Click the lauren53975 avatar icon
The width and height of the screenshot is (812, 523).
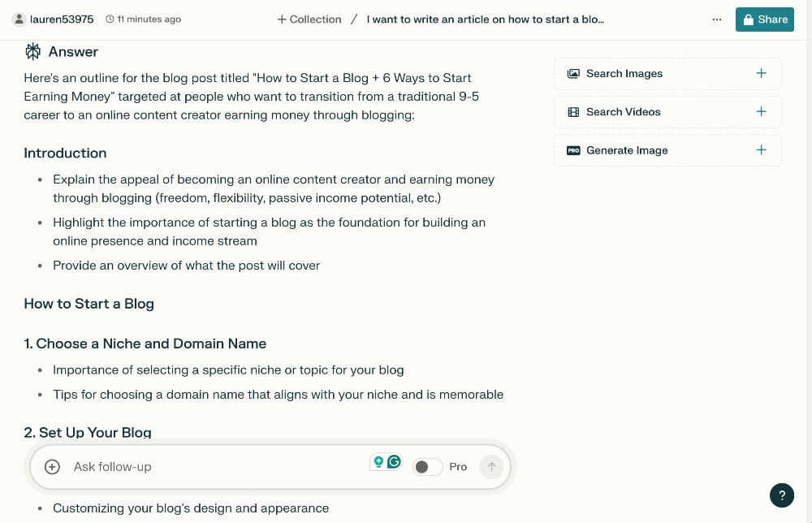[17, 19]
